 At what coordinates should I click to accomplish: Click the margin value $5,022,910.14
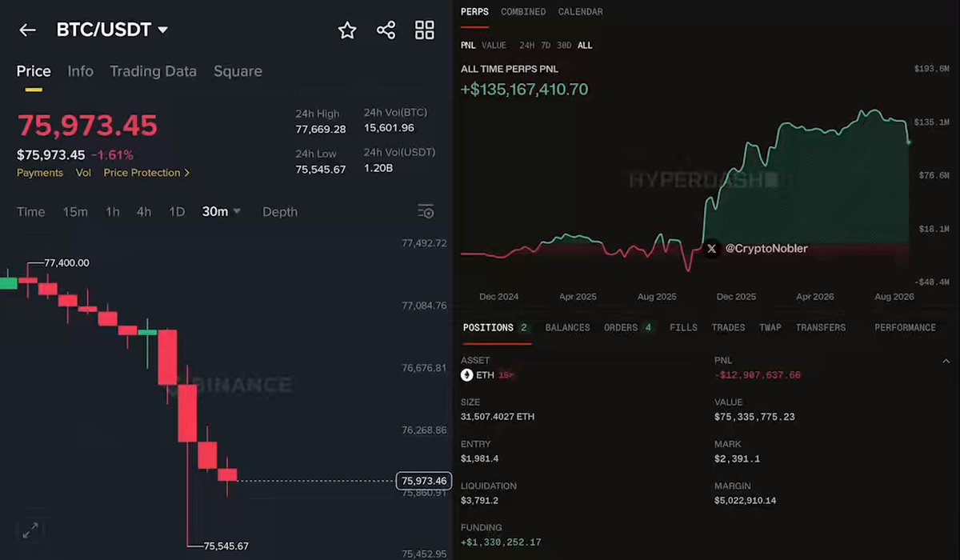(746, 501)
